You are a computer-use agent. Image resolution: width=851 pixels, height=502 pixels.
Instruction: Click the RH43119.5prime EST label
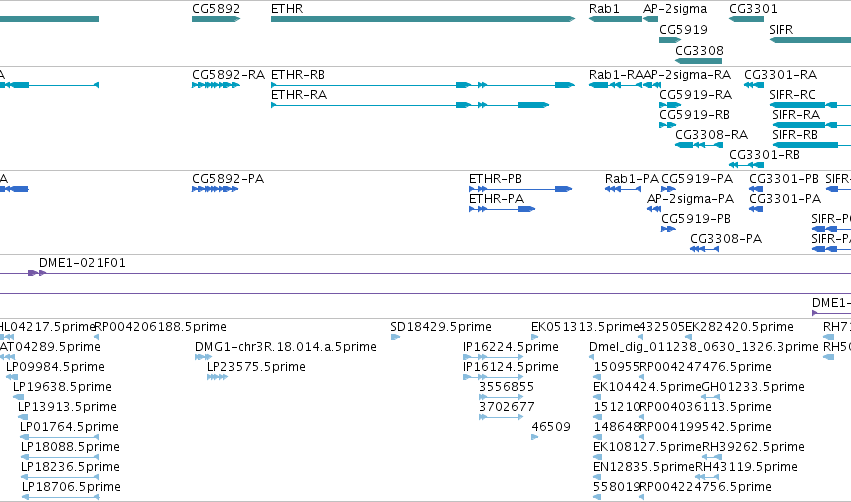747,467
